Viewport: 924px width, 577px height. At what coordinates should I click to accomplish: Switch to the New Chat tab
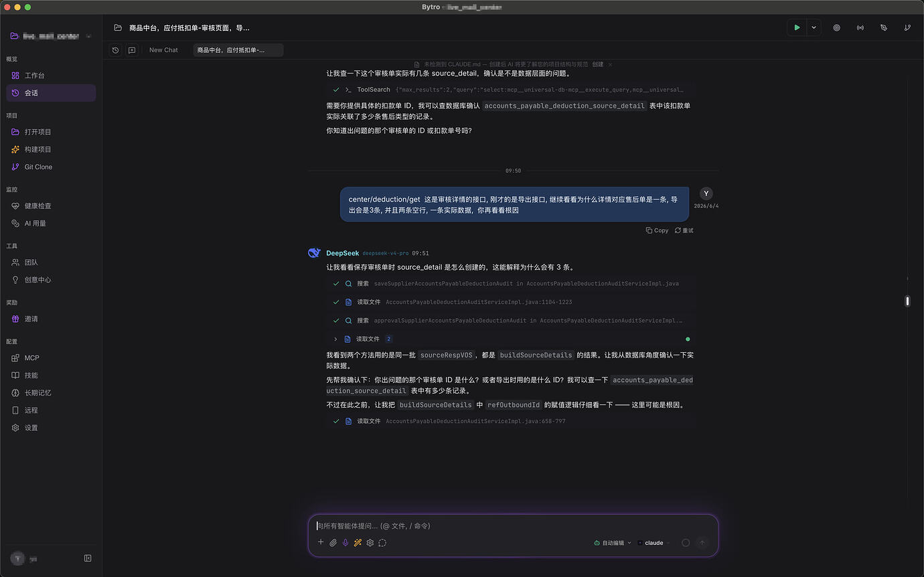click(163, 50)
